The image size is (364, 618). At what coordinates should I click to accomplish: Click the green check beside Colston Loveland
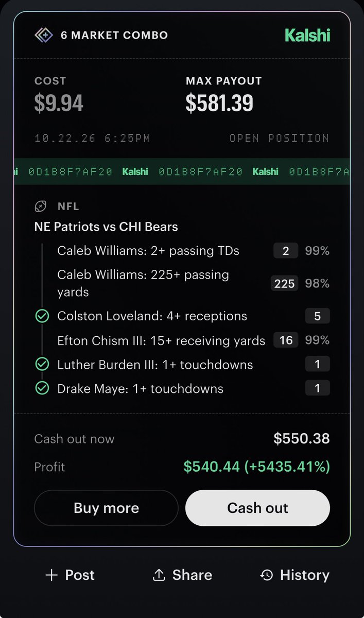(42, 316)
